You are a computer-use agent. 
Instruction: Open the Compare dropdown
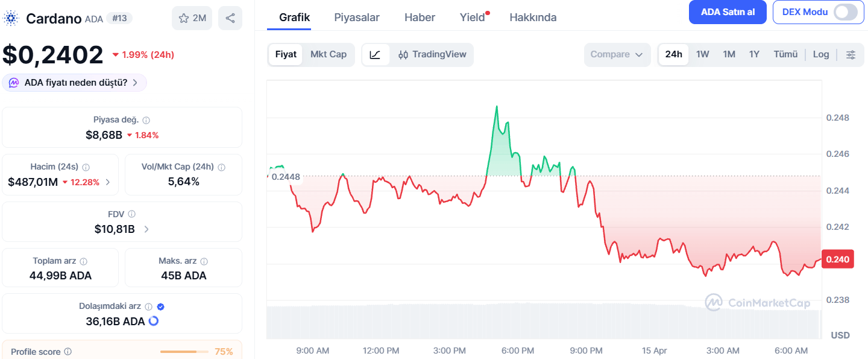pos(617,54)
